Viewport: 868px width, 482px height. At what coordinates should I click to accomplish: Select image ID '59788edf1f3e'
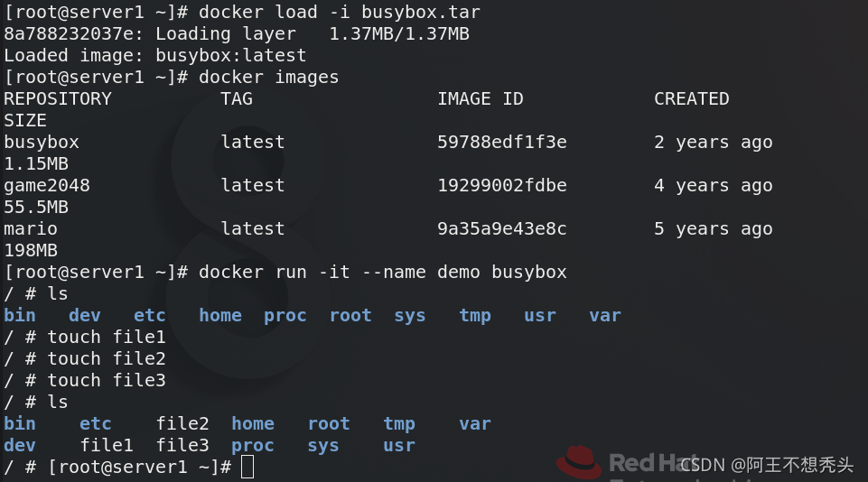(x=502, y=143)
